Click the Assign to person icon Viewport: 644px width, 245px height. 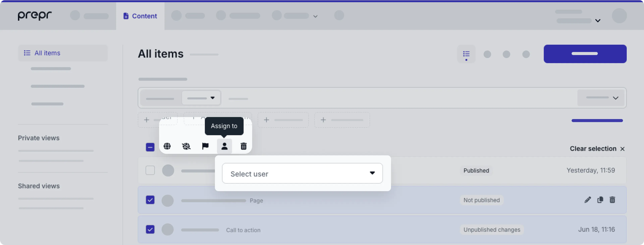click(225, 146)
